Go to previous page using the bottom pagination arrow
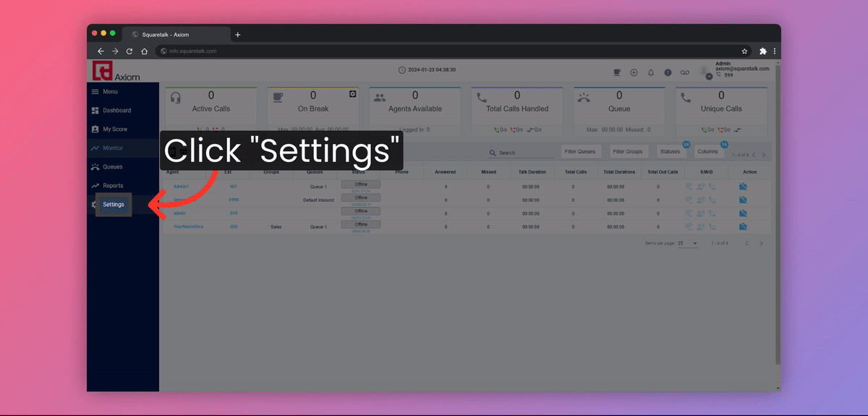868x416 pixels. [747, 243]
